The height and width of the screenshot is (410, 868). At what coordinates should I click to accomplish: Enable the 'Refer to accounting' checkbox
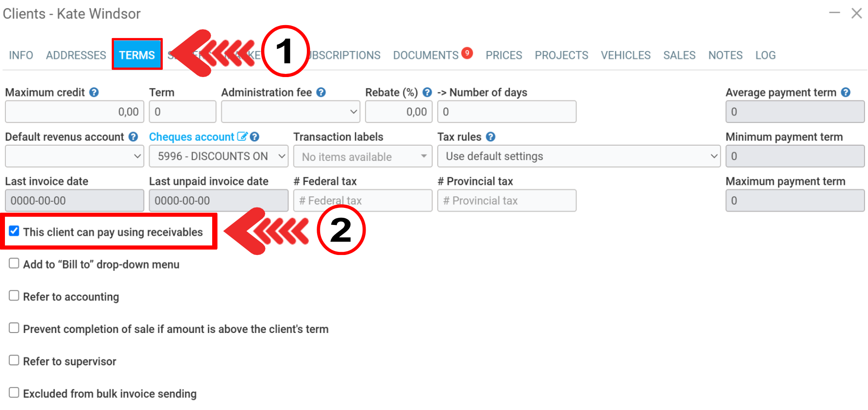click(x=14, y=296)
